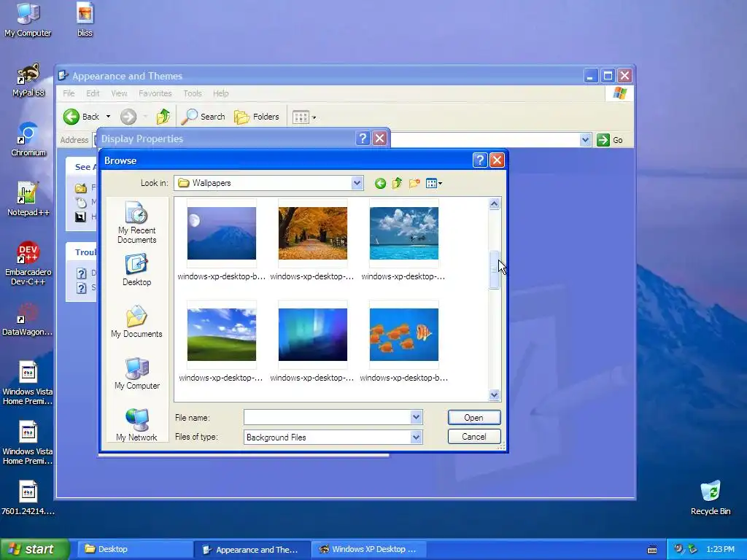Open My Computer desktop icon
The height and width of the screenshot is (560, 747).
(28, 19)
